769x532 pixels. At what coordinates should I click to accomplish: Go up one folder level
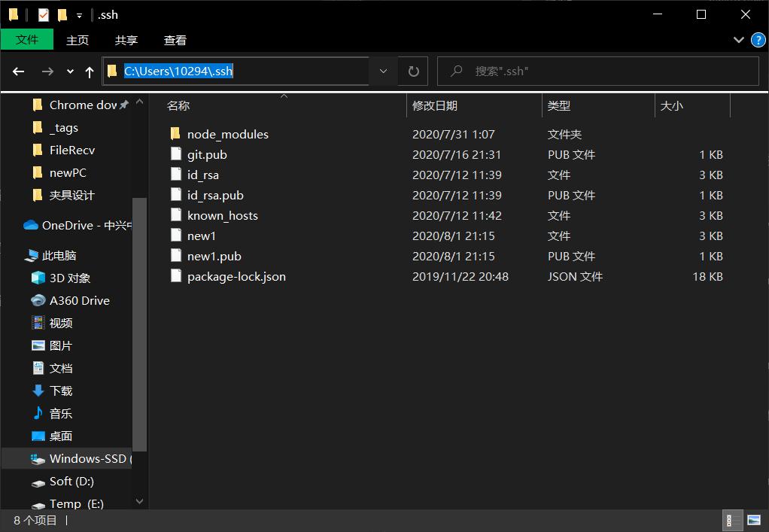pos(90,72)
